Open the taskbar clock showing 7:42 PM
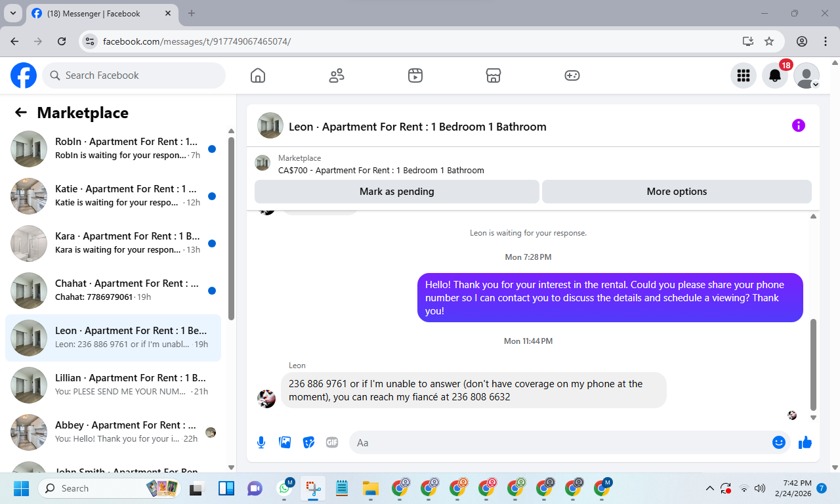 pyautogui.click(x=793, y=488)
